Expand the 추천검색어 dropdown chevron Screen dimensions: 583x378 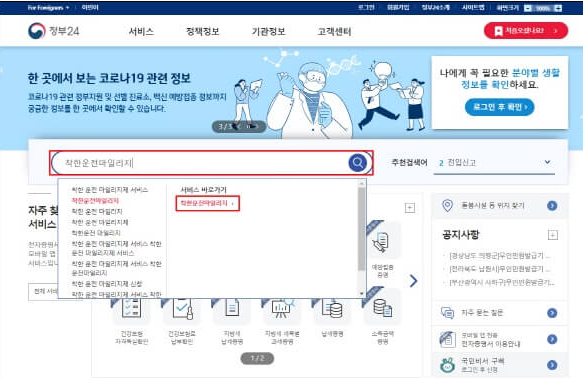point(547,162)
